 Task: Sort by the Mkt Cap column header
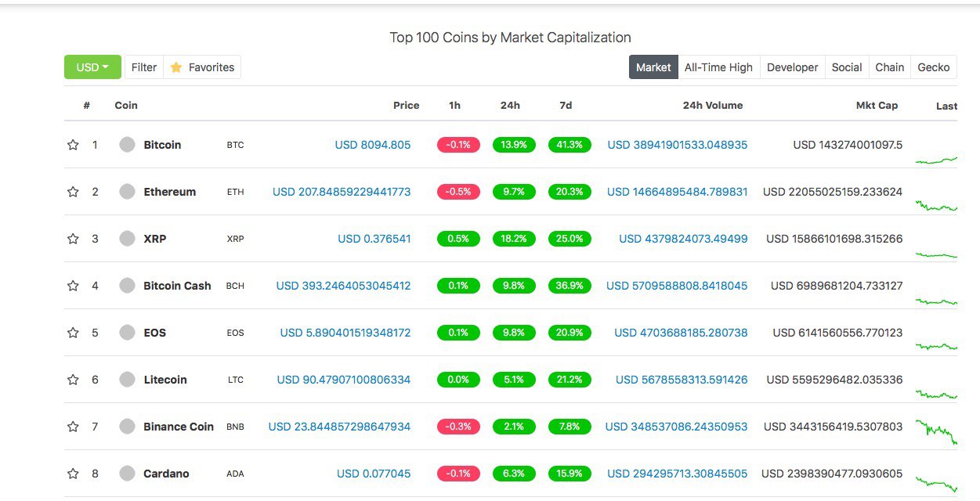(877, 105)
